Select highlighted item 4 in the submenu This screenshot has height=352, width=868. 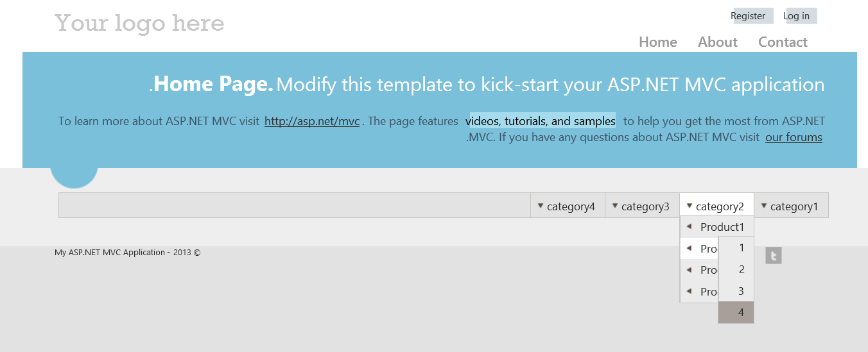coord(741,313)
